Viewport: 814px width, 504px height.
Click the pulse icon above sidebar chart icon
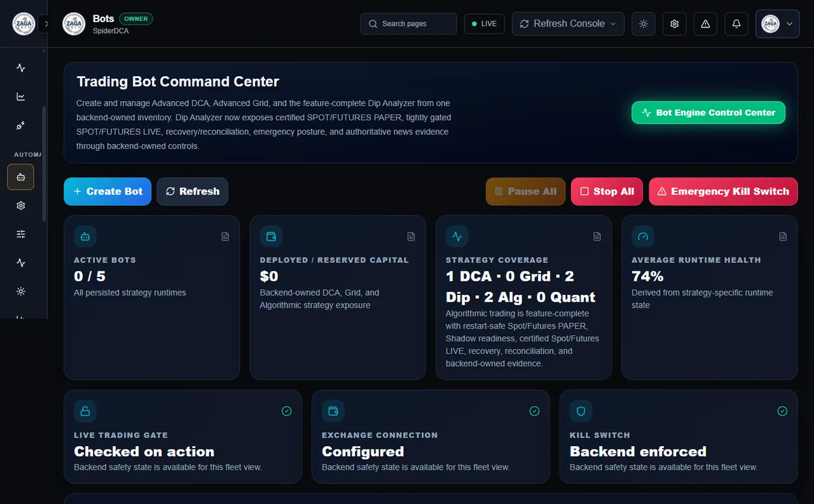(21, 68)
